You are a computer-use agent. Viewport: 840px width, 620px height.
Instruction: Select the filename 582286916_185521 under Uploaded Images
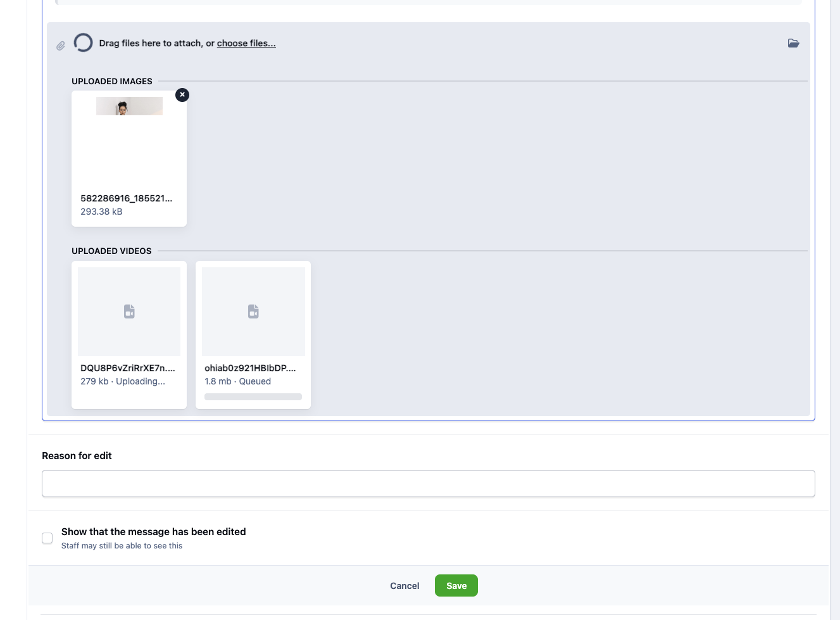click(126, 198)
